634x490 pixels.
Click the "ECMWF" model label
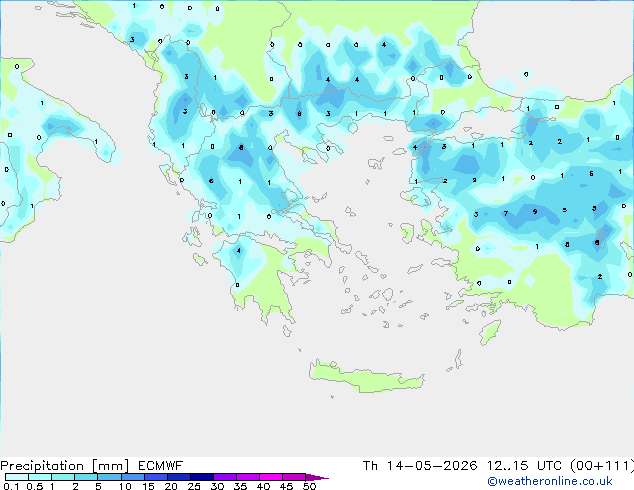click(161, 466)
